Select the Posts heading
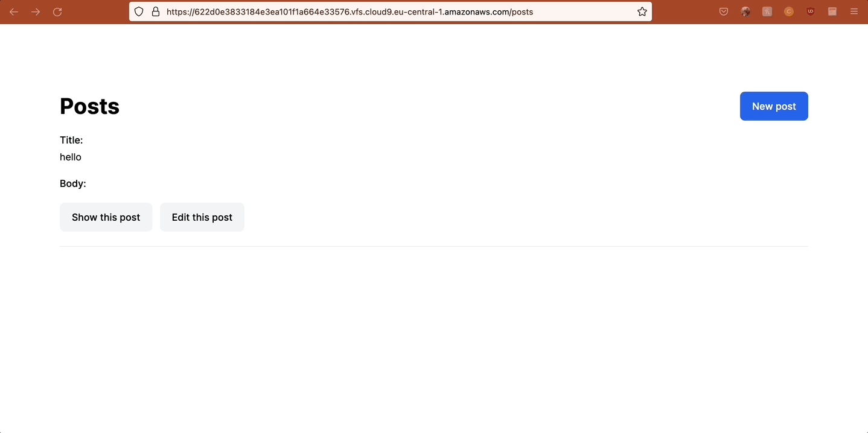The width and height of the screenshot is (868, 433). coord(89,106)
